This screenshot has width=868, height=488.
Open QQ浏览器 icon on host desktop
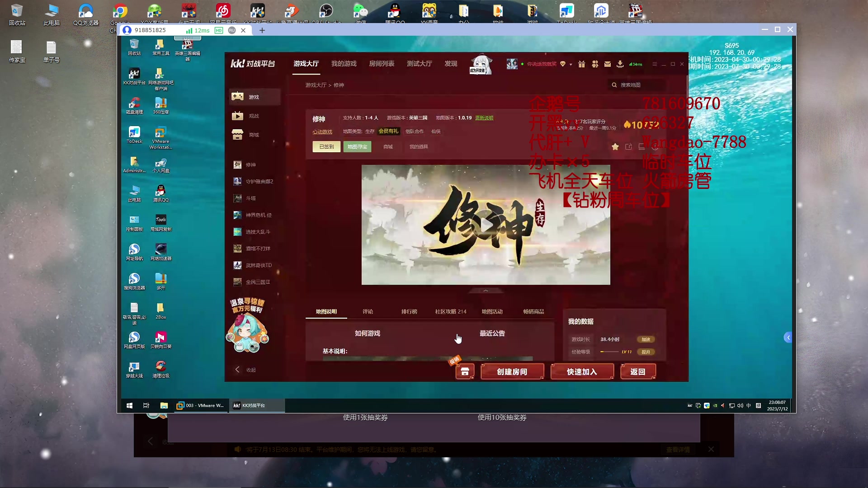pos(85,14)
